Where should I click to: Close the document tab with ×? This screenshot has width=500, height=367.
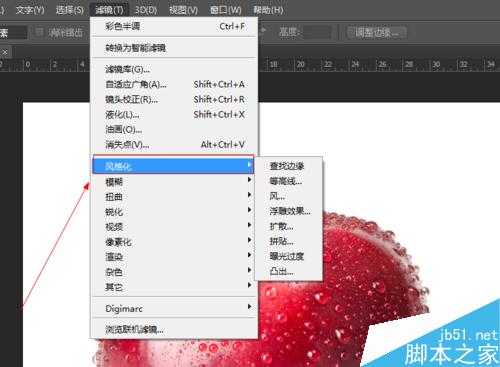coord(5,52)
